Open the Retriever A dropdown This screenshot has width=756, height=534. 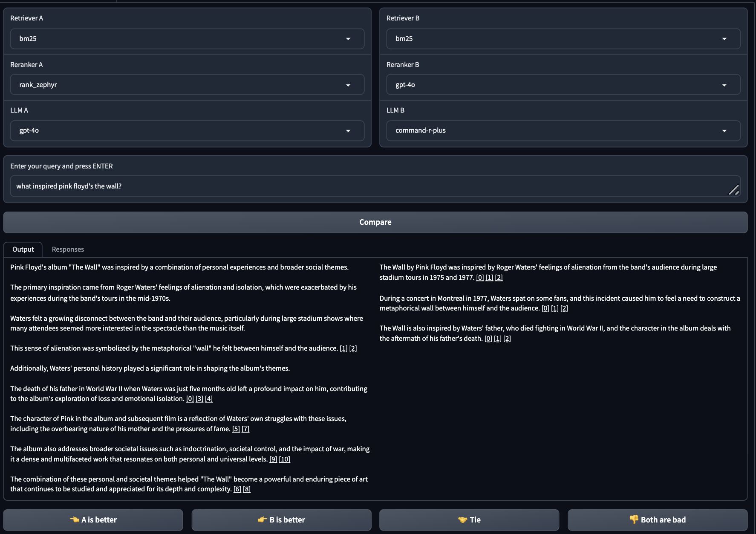click(x=187, y=39)
